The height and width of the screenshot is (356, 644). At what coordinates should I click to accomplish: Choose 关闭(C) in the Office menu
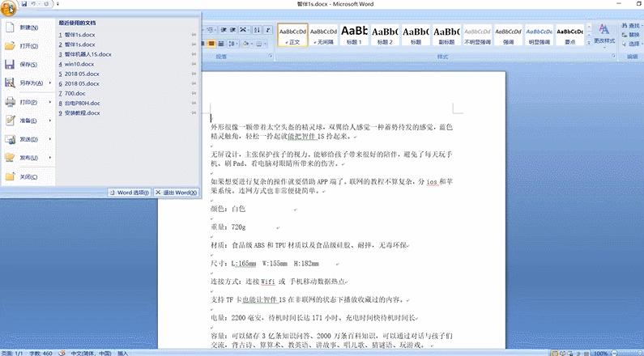coord(28,176)
